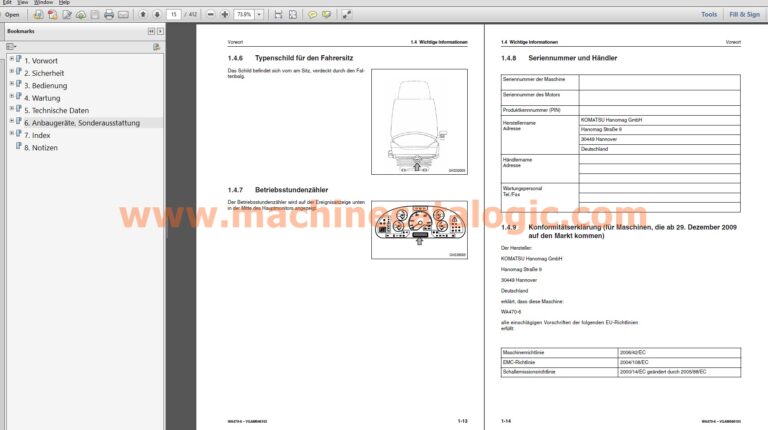The width and height of the screenshot is (768, 430).
Task: Click the 'Seriennummer der Maschine' table cell
Action: pos(540,82)
